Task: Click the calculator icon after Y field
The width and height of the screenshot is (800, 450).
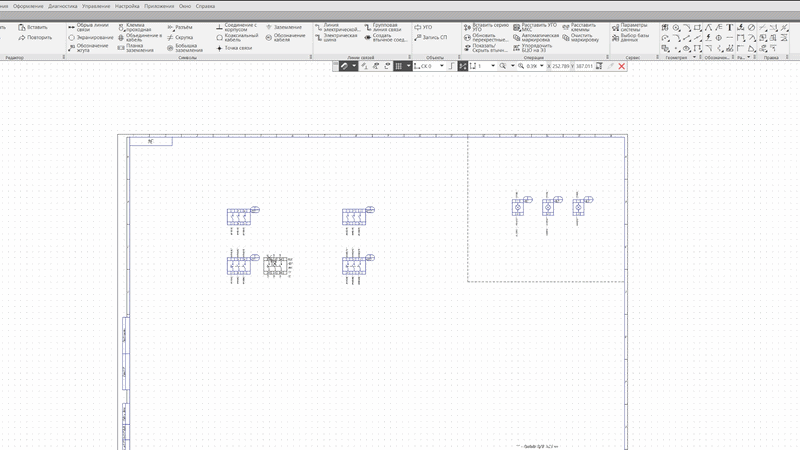Action: pyautogui.click(x=599, y=66)
